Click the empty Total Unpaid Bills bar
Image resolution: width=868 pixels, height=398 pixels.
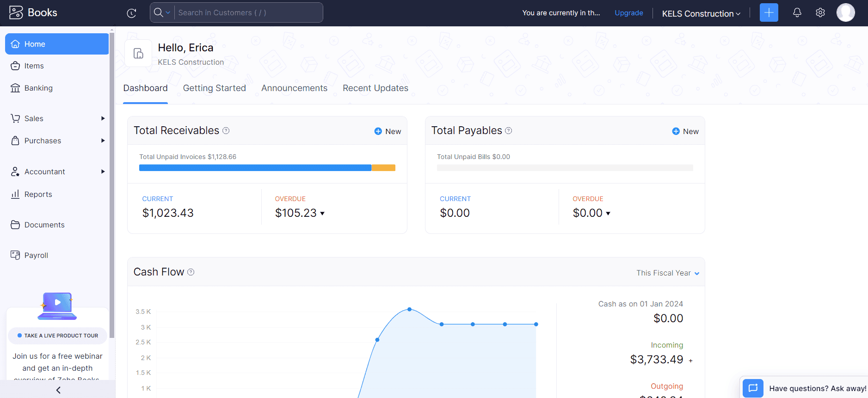[565, 168]
